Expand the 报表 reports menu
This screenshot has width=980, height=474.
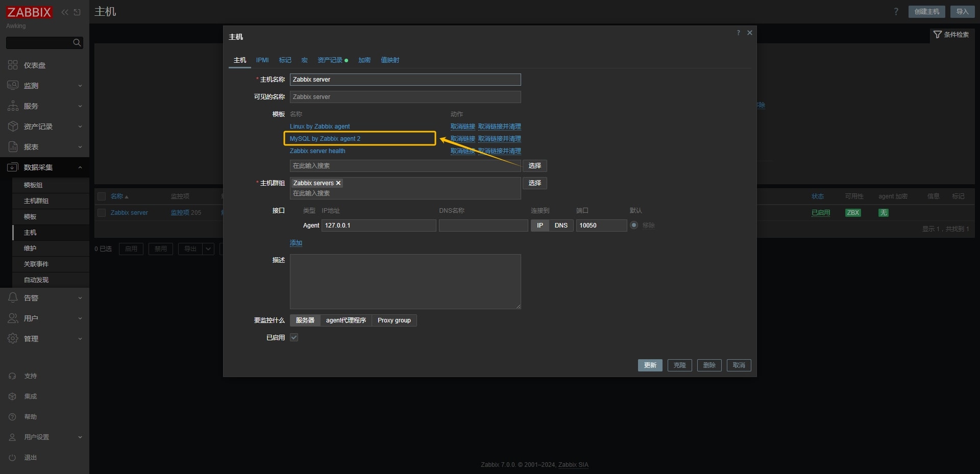click(x=44, y=147)
